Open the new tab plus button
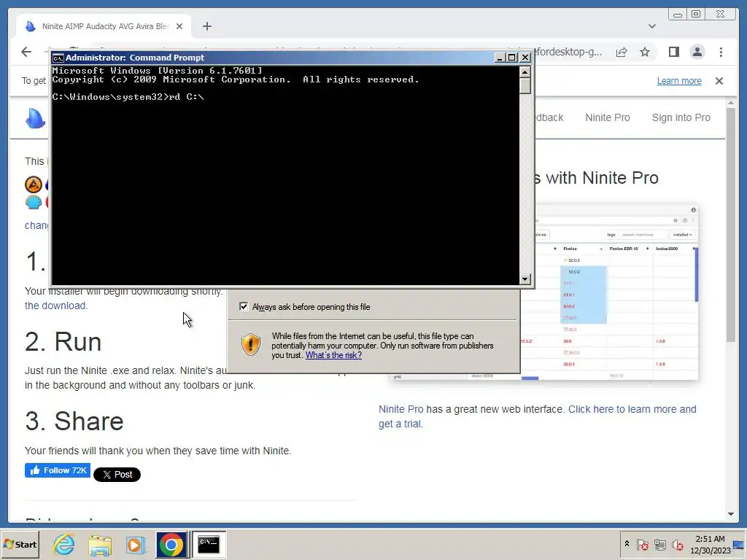The height and width of the screenshot is (560, 747). [x=206, y=26]
